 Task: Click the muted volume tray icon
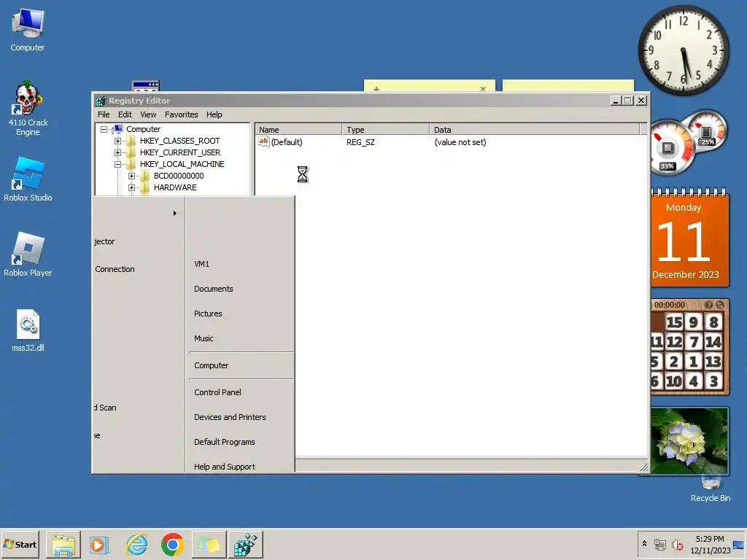click(x=677, y=545)
